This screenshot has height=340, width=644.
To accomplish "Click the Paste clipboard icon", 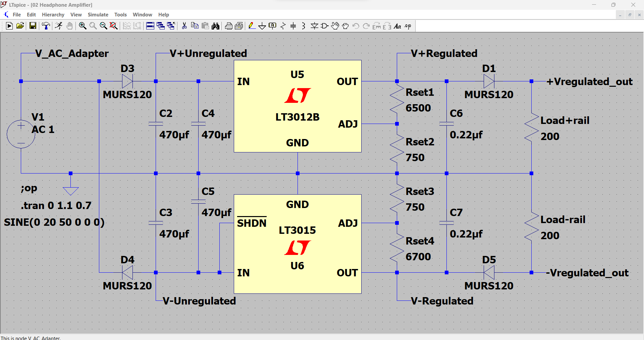I will 205,26.
